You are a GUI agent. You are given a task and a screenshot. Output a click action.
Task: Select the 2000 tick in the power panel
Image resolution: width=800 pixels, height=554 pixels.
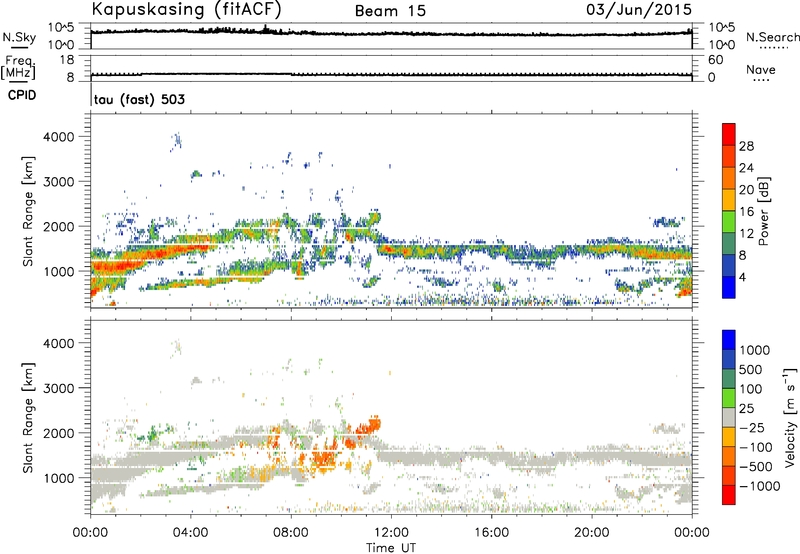pyautogui.click(x=59, y=226)
